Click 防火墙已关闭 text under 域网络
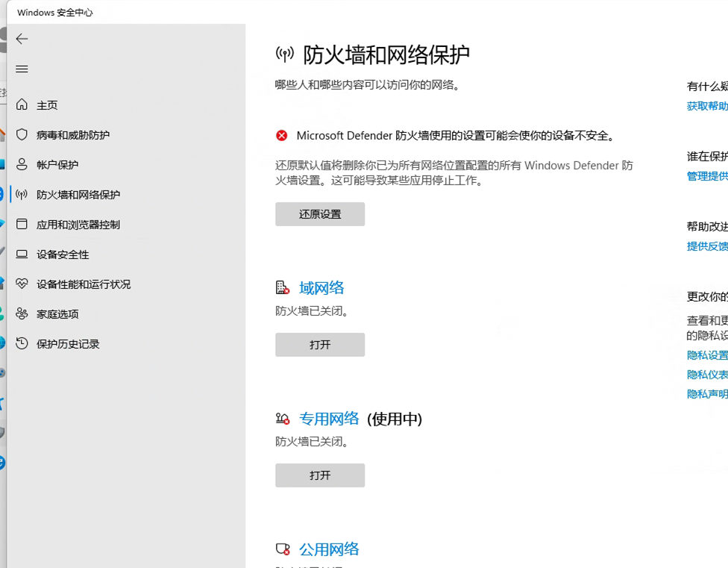The width and height of the screenshot is (728, 568). coord(312,310)
